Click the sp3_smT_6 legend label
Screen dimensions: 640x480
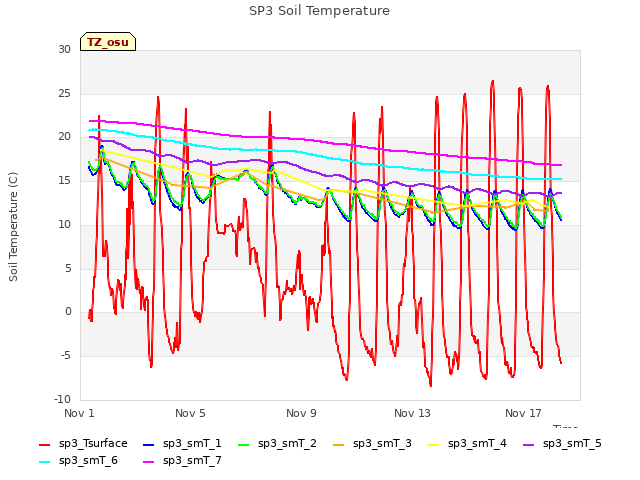(x=88, y=460)
